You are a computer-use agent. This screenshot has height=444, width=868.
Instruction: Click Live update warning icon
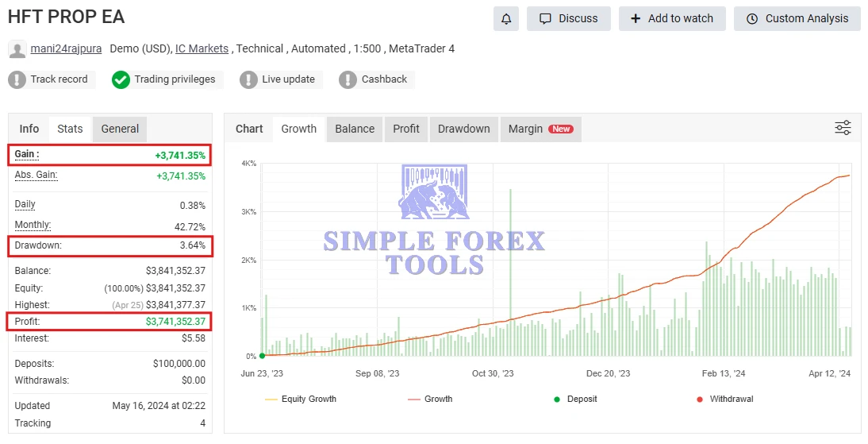point(248,79)
